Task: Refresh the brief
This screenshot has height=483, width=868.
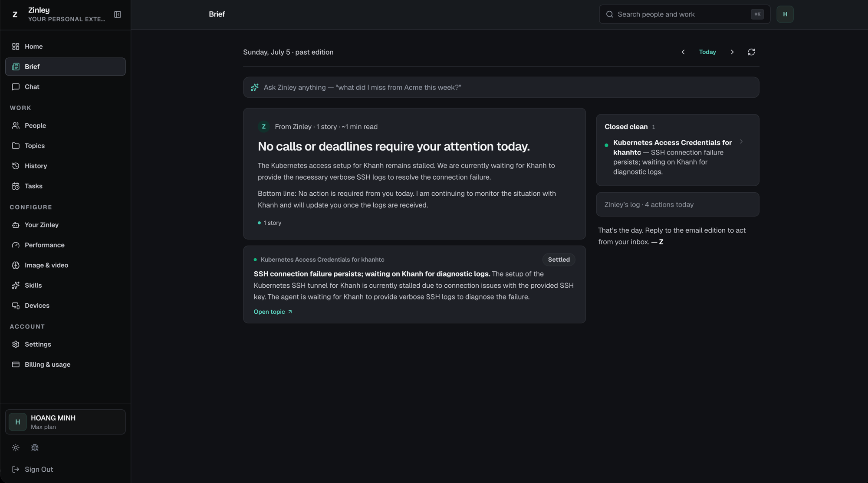Action: (751, 52)
